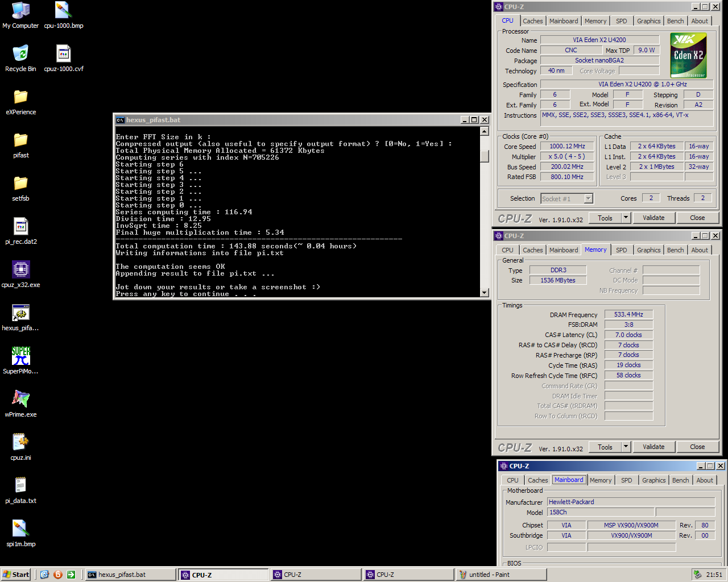The width and height of the screenshot is (728, 582).
Task: Select the hexus_pifast batch file desktop icon
Action: point(20,318)
